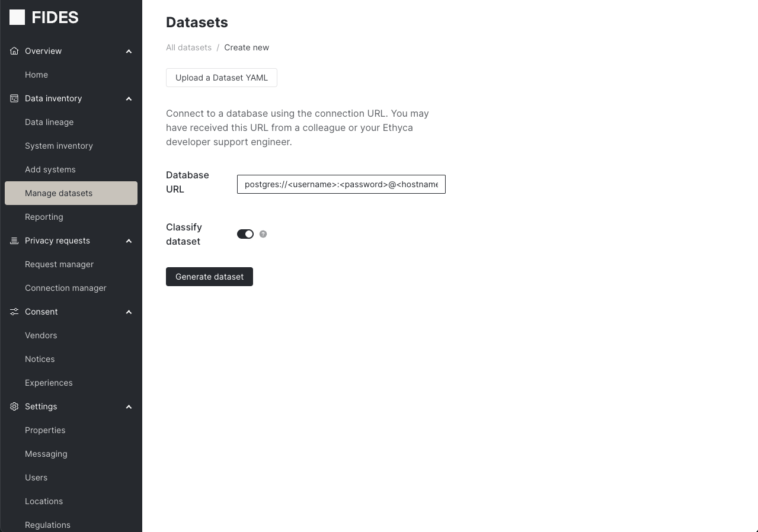Click the Data inventory icon
The width and height of the screenshot is (758, 532).
(14, 98)
